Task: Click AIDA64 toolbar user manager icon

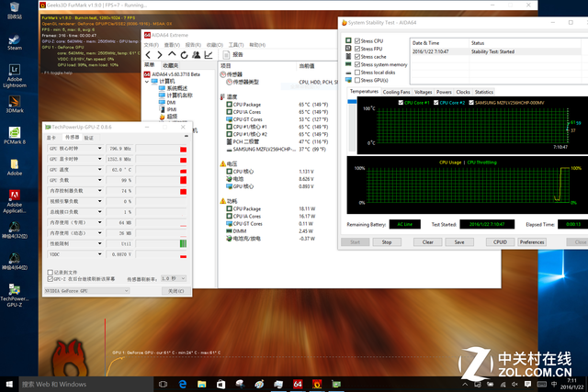Action: (196, 55)
